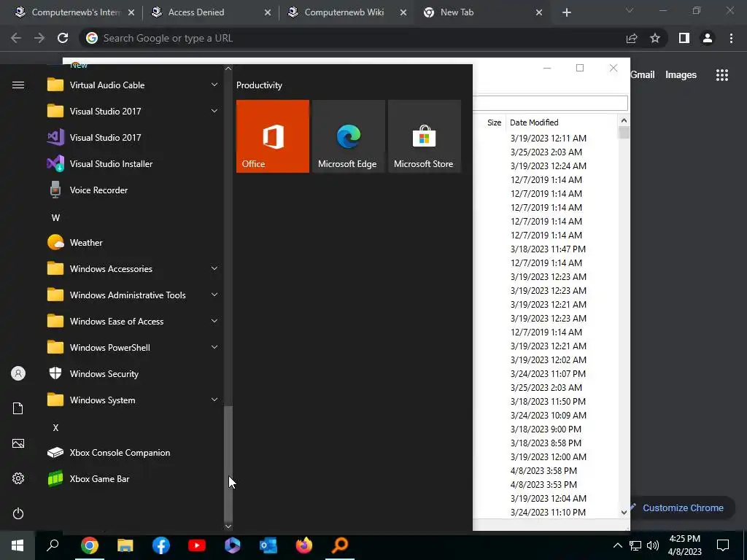Open Outlook taskbar icon

coord(268,545)
